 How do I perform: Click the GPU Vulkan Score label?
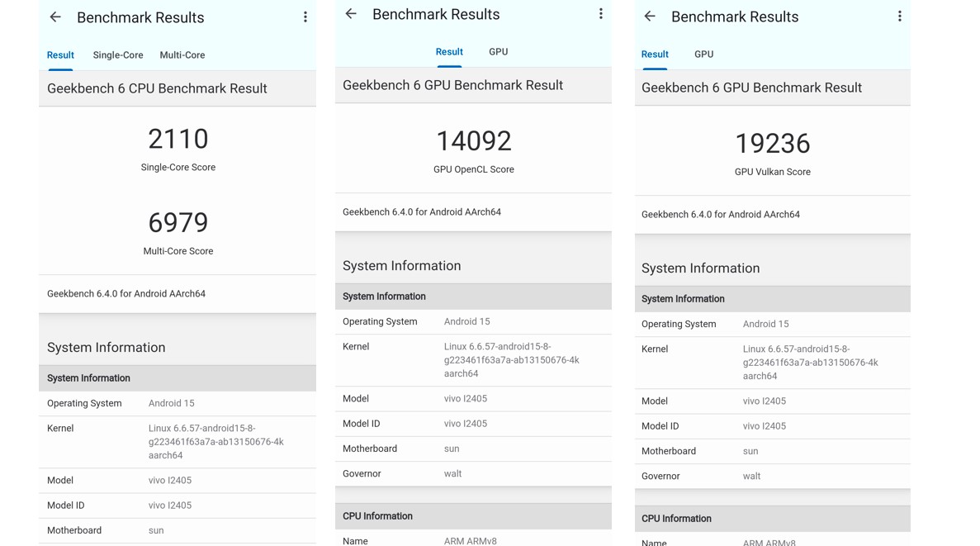pos(773,172)
